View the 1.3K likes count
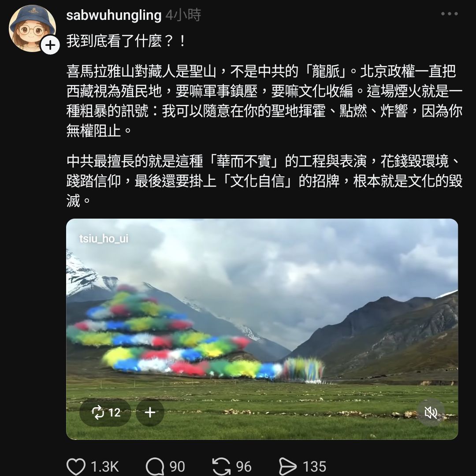The width and height of the screenshot is (476, 476). click(x=105, y=467)
